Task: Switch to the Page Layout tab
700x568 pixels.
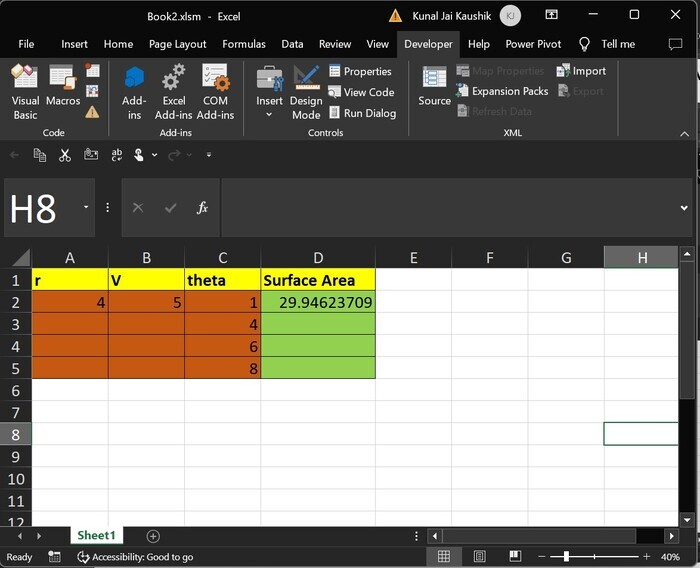Action: pyautogui.click(x=177, y=44)
